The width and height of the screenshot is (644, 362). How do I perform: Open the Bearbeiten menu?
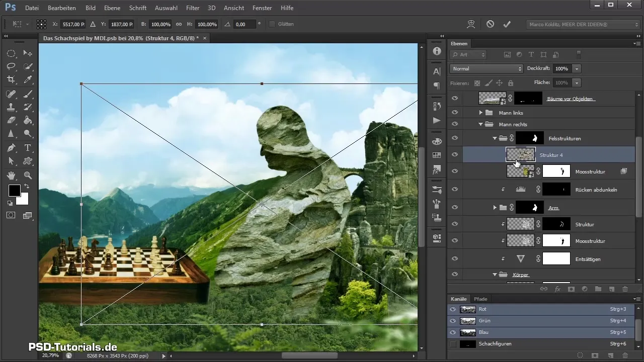pos(62,8)
